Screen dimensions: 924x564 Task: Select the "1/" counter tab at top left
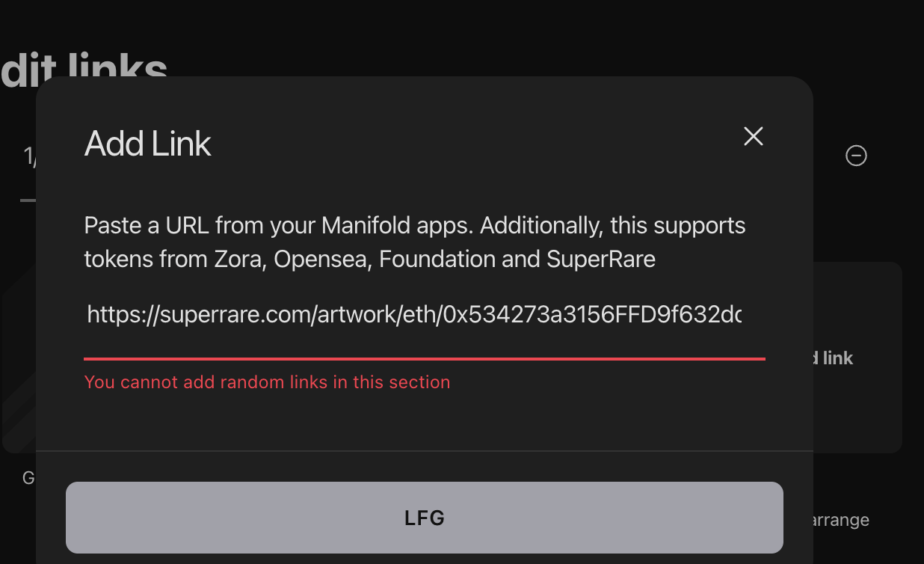coord(30,156)
